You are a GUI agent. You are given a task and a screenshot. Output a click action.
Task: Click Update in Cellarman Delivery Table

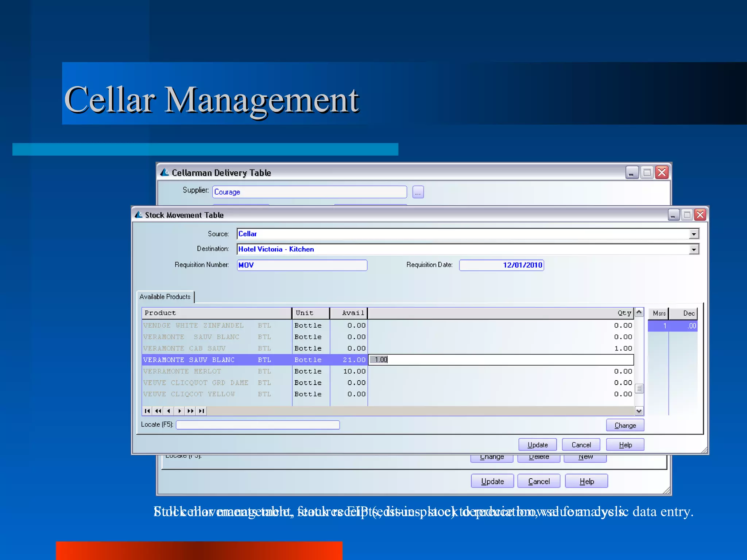click(492, 481)
